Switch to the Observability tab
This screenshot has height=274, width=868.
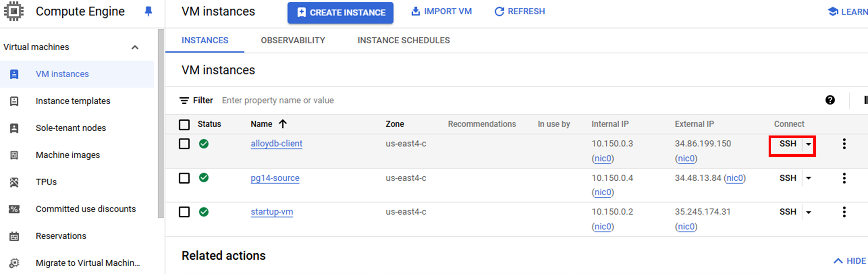[x=293, y=40]
